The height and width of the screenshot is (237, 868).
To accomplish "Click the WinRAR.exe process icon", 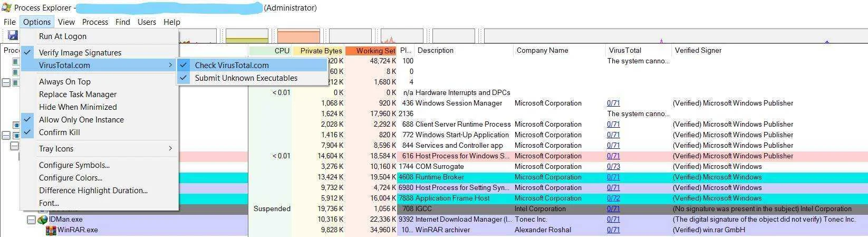I will pos(51,230).
